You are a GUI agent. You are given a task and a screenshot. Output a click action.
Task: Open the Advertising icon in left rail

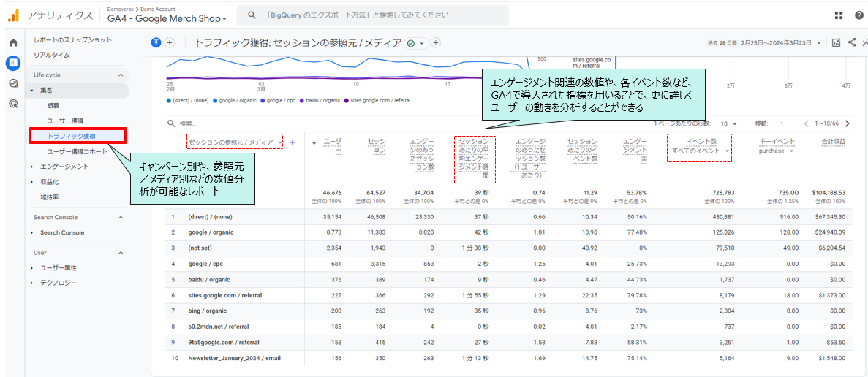coord(12,104)
